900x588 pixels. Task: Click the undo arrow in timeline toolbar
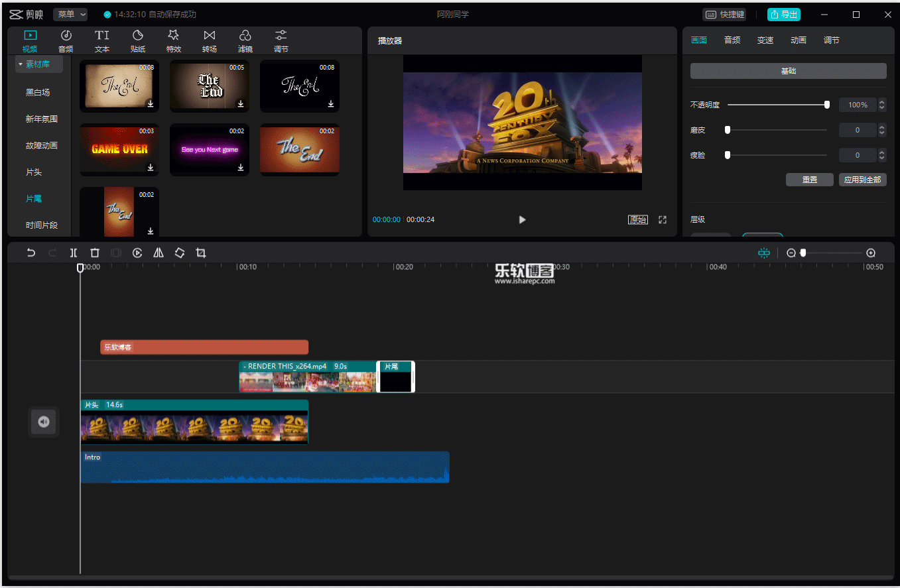click(31, 253)
